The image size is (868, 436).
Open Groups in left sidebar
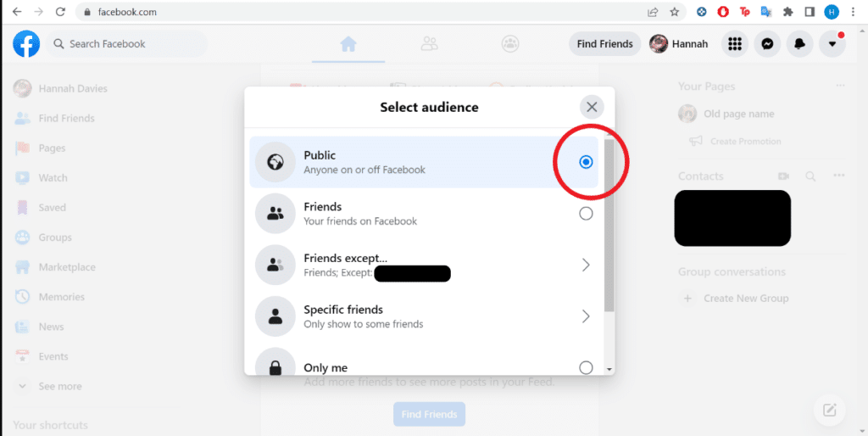(43, 238)
